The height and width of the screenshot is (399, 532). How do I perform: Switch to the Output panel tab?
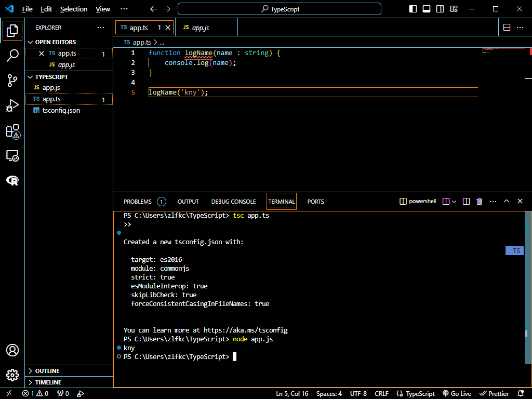[x=188, y=202]
